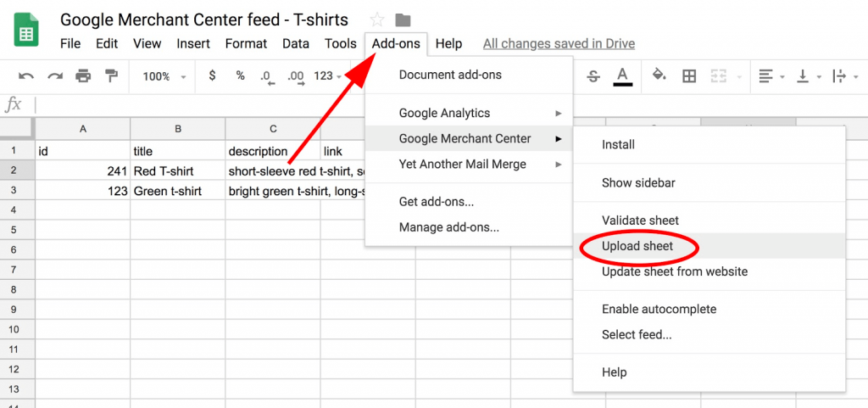Select cell containing Red T-shirt
This screenshot has width=868, height=408.
pos(177,170)
